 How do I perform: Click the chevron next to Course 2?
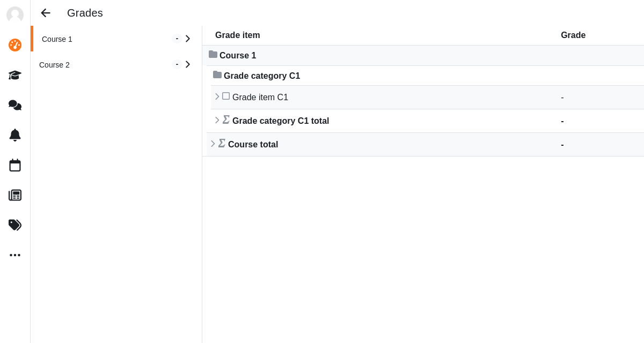(188, 64)
